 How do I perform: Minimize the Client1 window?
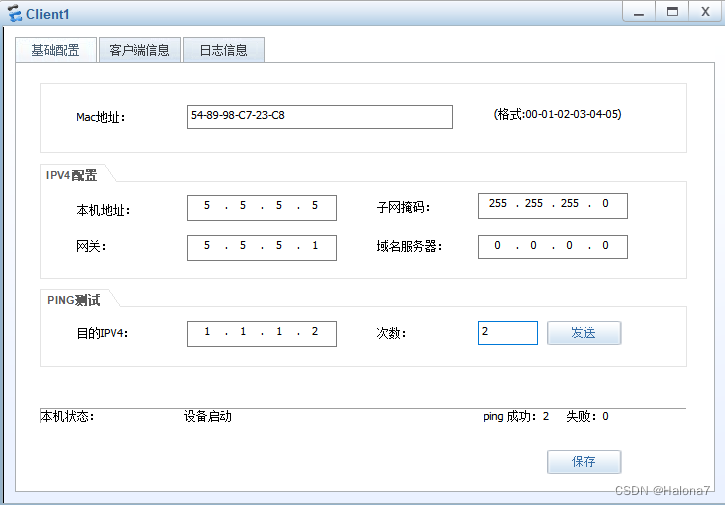(x=639, y=12)
